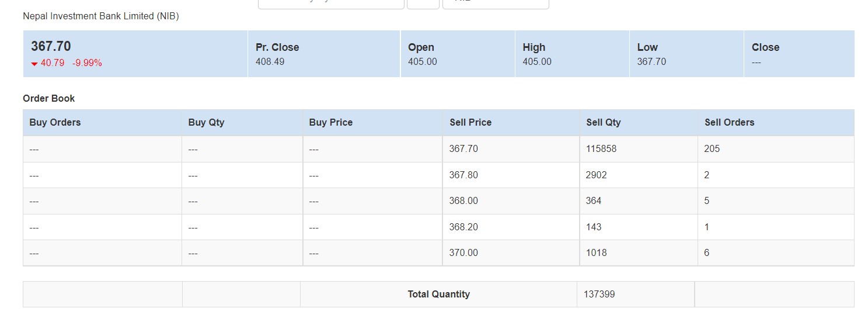The width and height of the screenshot is (868, 329).
Task: Click the small narrow box between top inputs
Action: click(x=423, y=4)
